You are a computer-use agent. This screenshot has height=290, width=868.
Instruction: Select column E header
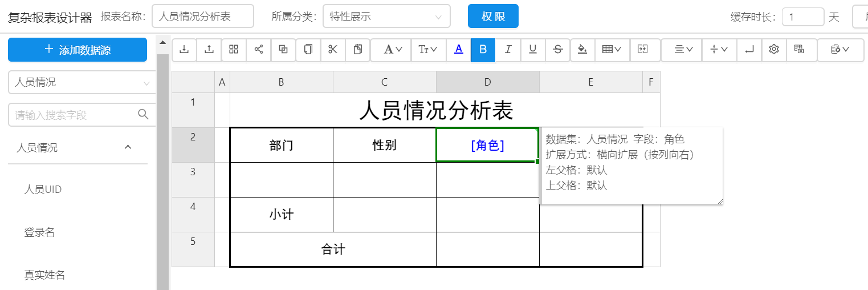[590, 82]
